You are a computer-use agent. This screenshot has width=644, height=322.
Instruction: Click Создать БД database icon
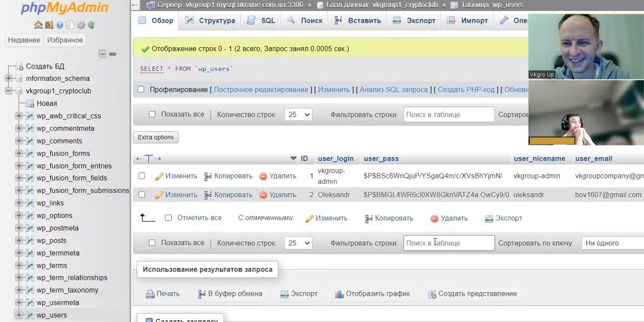(x=19, y=66)
